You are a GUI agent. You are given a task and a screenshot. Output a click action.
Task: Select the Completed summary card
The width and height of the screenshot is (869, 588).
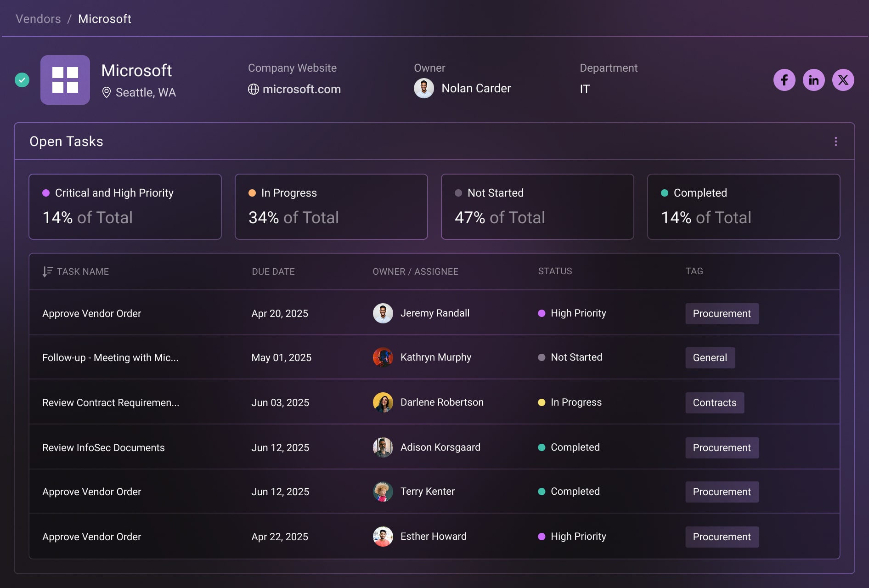pos(743,207)
